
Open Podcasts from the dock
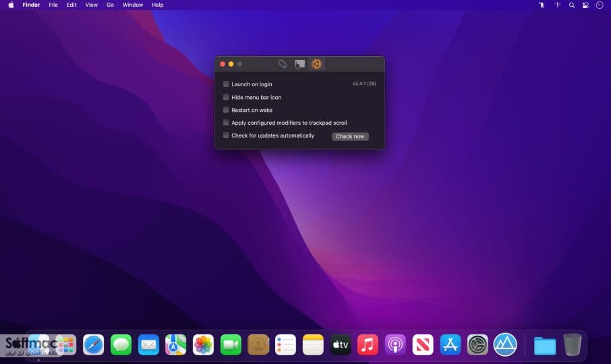(x=395, y=344)
